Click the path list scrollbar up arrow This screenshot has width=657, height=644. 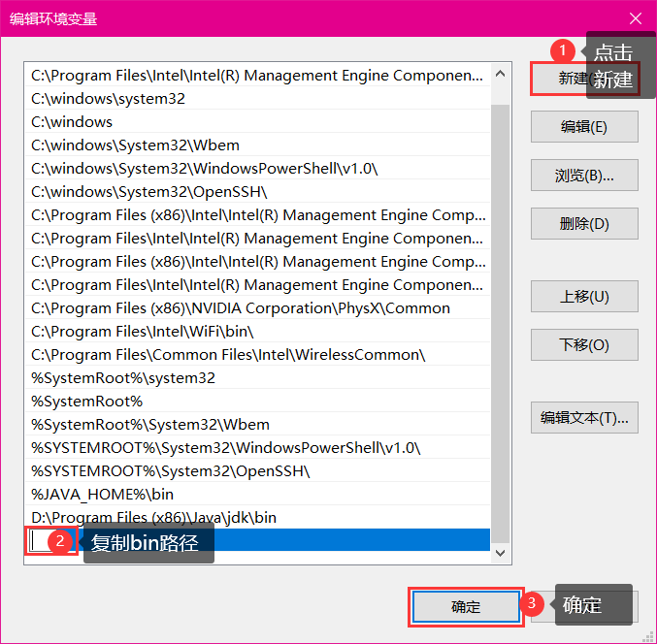pyautogui.click(x=500, y=74)
